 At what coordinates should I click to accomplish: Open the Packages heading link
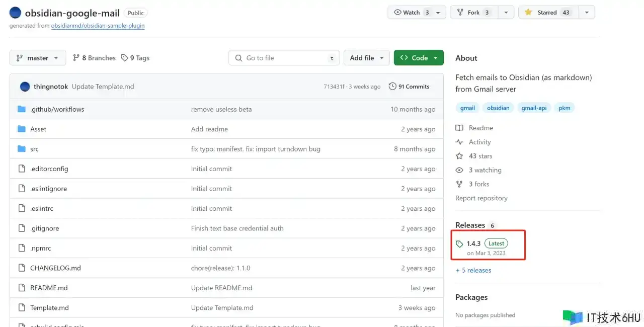click(471, 297)
